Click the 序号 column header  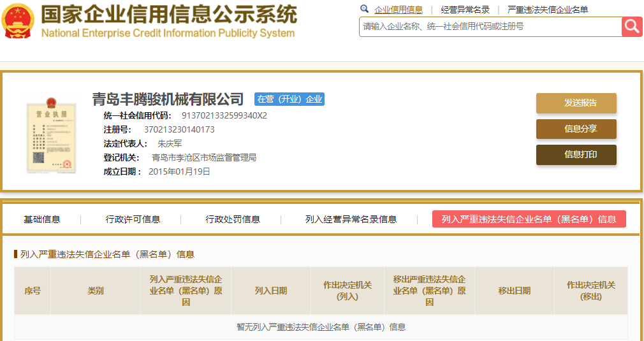[x=33, y=291]
